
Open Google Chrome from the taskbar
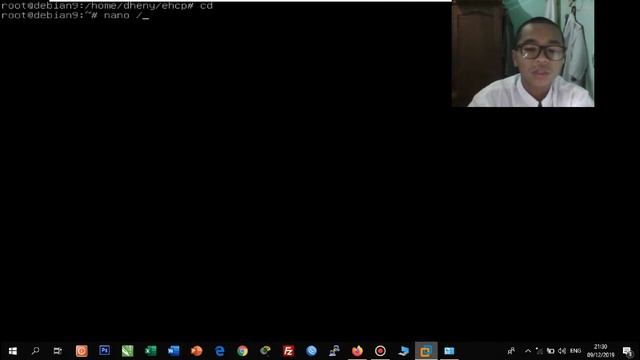pos(242,351)
